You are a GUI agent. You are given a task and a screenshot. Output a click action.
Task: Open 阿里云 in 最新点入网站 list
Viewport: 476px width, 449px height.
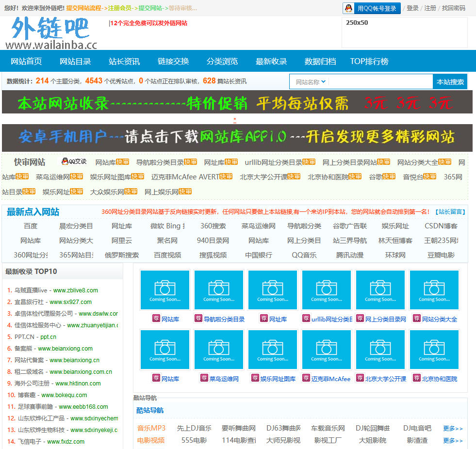click(x=122, y=241)
